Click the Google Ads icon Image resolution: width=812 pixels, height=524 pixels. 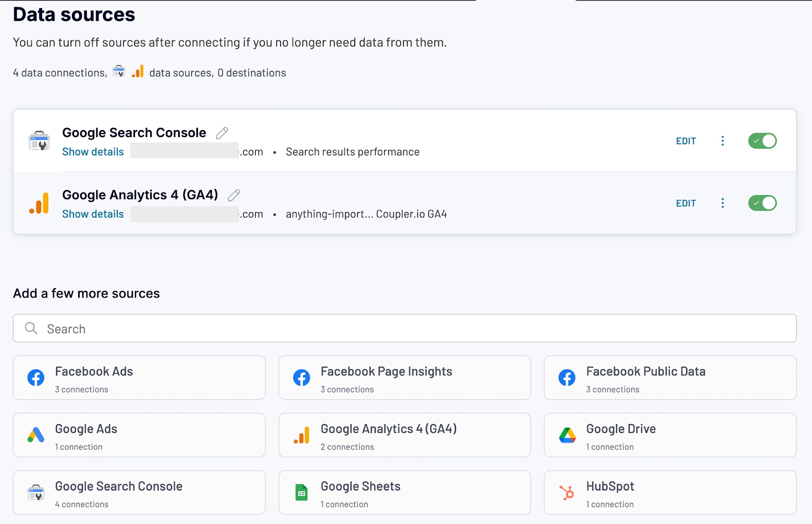(x=36, y=435)
